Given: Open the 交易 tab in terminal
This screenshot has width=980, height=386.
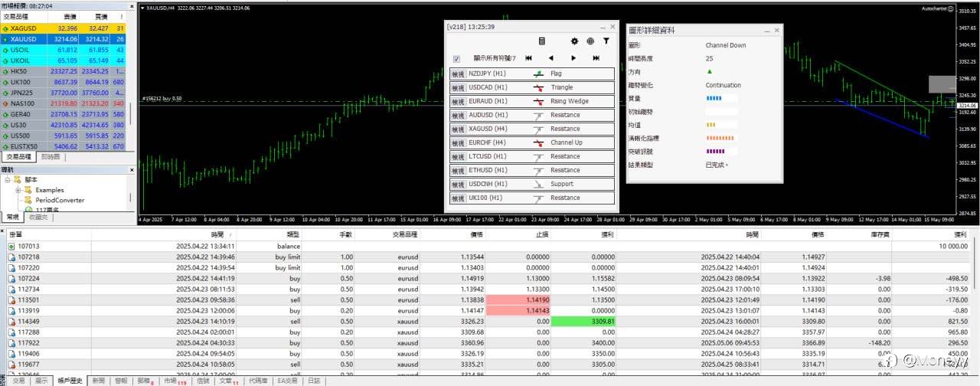Looking at the screenshot, I should pos(19,381).
